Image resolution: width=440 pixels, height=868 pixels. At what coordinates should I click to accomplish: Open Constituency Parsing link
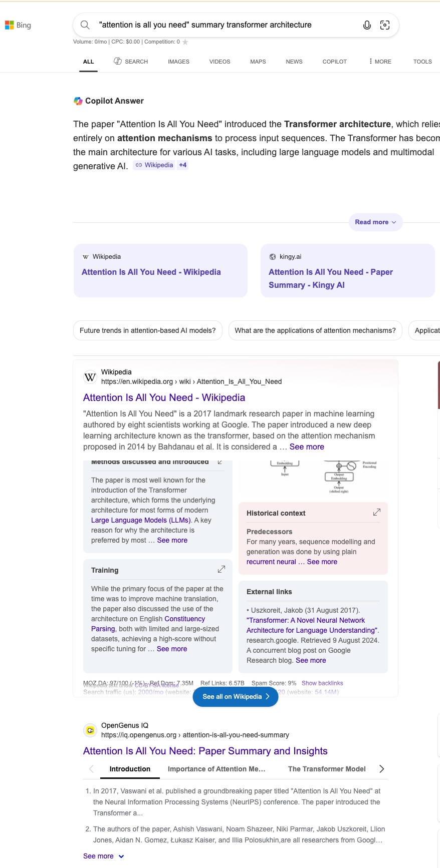tap(148, 624)
